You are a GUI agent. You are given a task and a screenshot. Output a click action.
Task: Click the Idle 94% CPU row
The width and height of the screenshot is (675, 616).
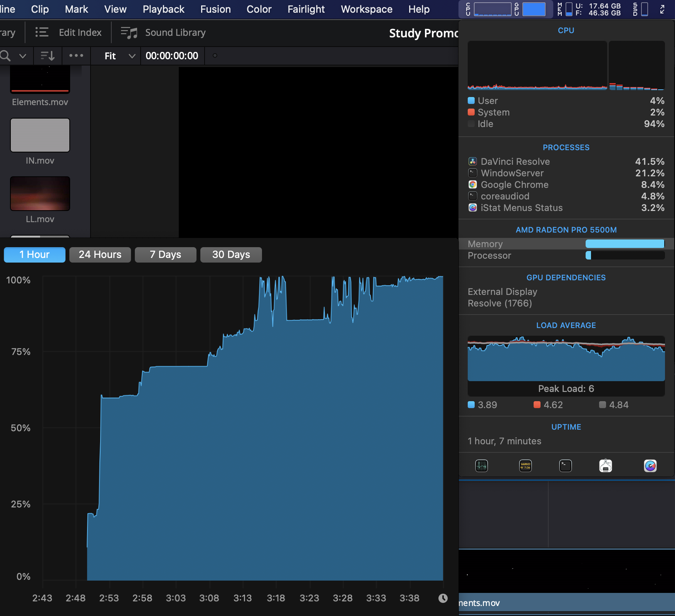(x=566, y=124)
